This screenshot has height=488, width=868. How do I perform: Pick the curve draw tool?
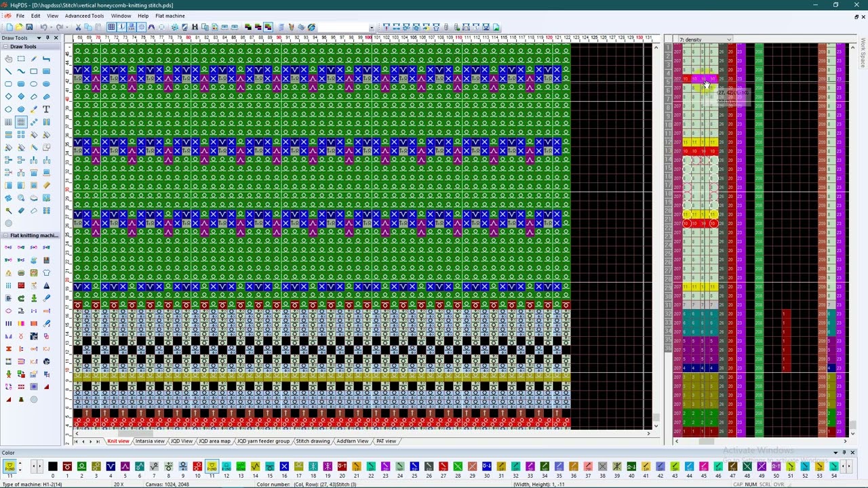(21, 72)
